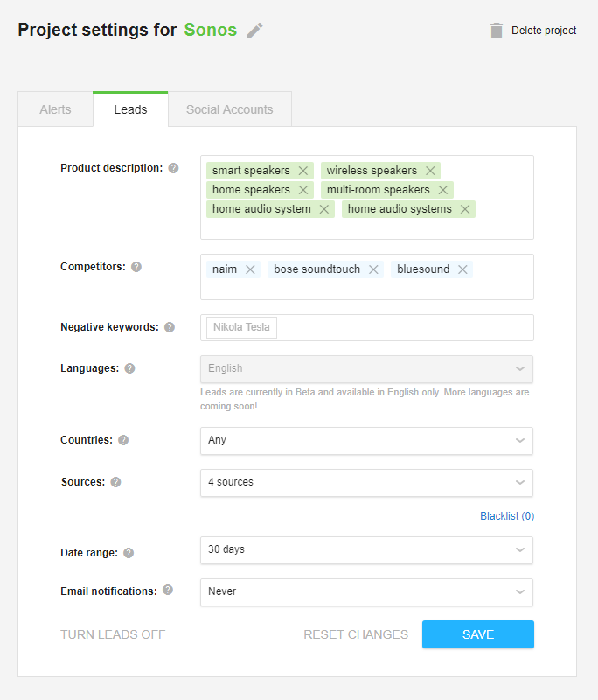The image size is (598, 700).
Task: Remove the 'wireless speakers' keyword tag
Action: 430,171
